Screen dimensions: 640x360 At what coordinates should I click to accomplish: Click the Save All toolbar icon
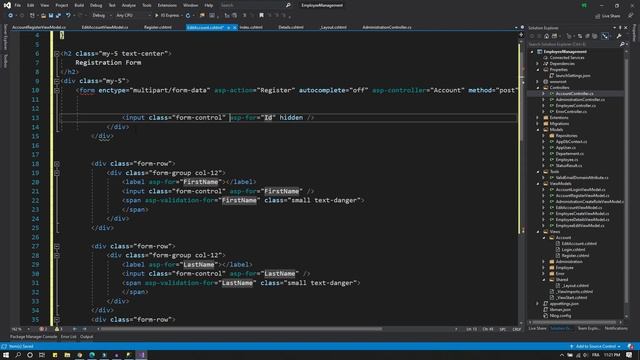58,16
